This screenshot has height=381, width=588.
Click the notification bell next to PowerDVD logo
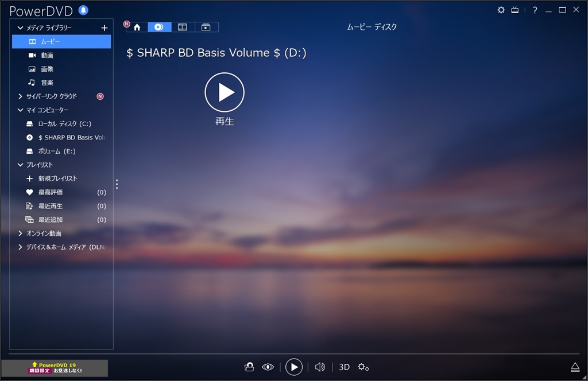click(83, 10)
